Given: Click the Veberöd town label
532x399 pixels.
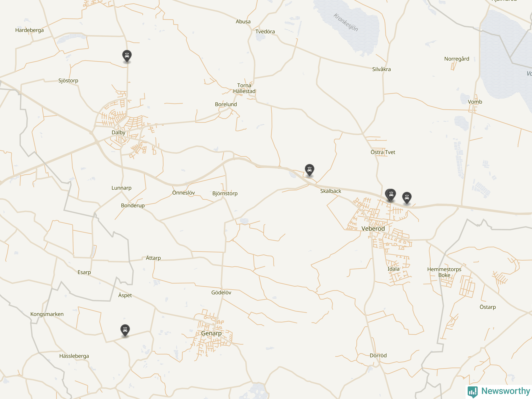Looking at the screenshot, I should [x=373, y=228].
